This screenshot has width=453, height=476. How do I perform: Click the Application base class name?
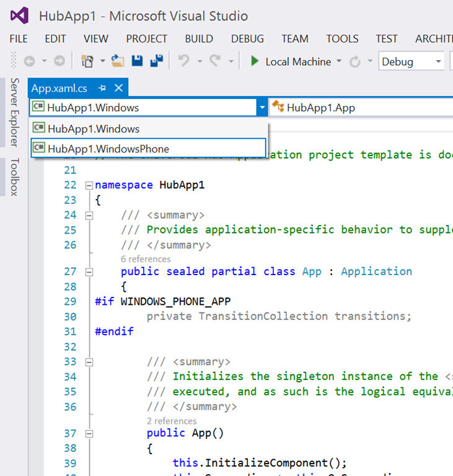[377, 271]
